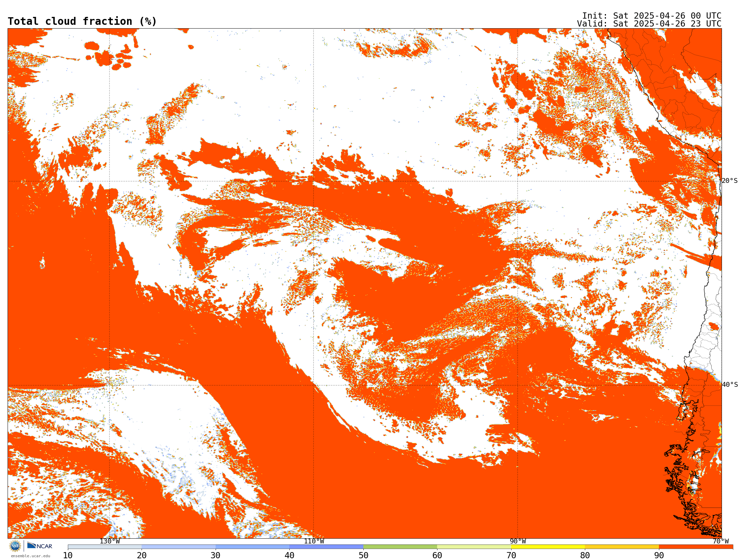
Task: Click the colorbar tick label 20
Action: [x=142, y=556]
